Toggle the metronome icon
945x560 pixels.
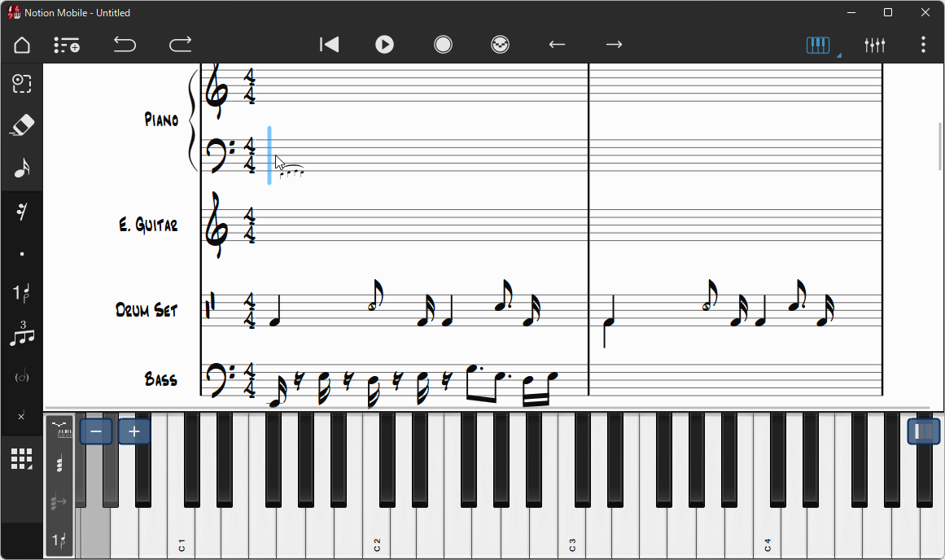501,45
